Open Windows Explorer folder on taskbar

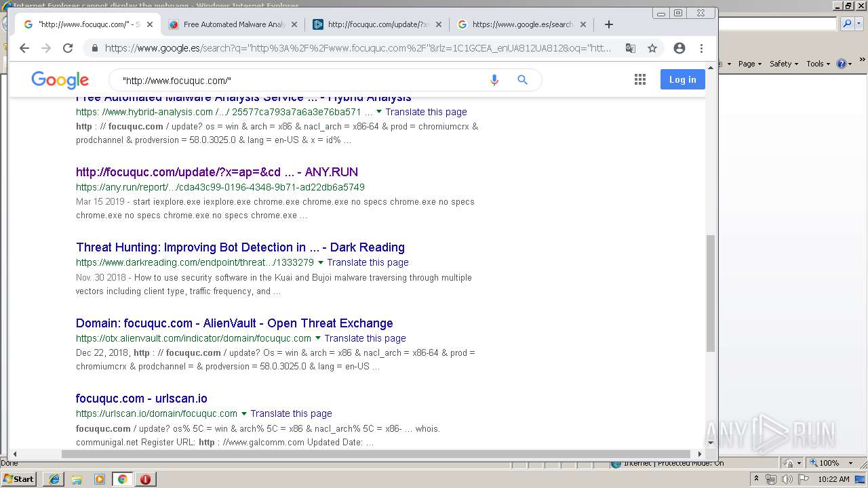[x=77, y=479]
